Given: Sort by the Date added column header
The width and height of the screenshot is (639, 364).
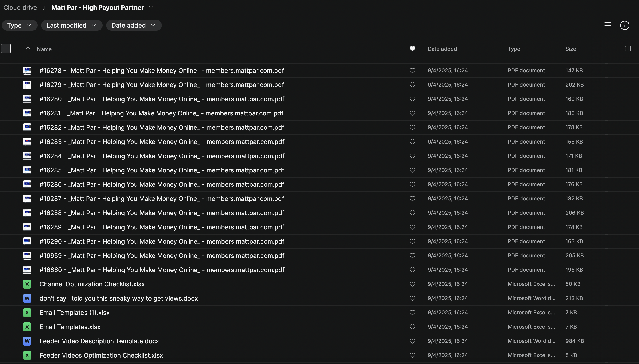Looking at the screenshot, I should 442,49.
